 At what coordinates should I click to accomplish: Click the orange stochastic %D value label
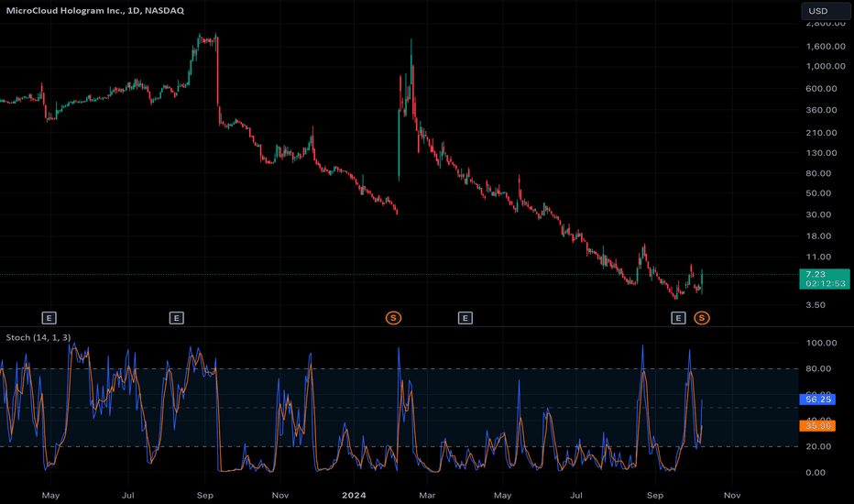[x=817, y=425]
